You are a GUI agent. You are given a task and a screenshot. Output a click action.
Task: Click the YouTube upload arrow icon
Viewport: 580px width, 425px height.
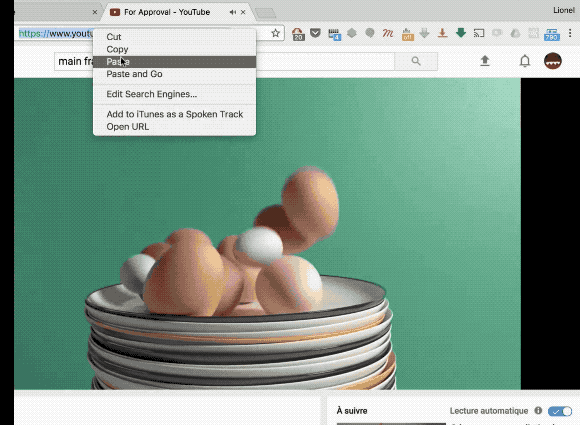click(x=485, y=61)
